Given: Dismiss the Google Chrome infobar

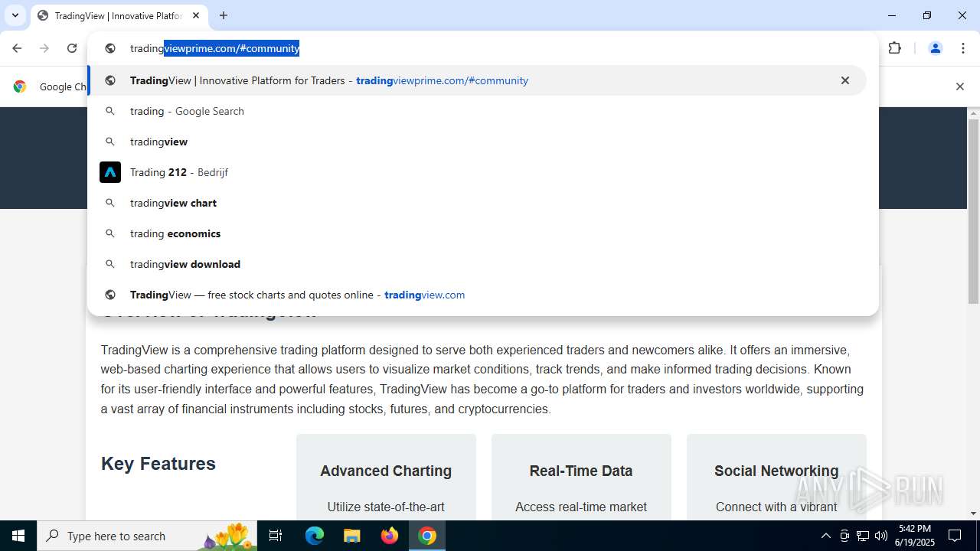Looking at the screenshot, I should [959, 86].
